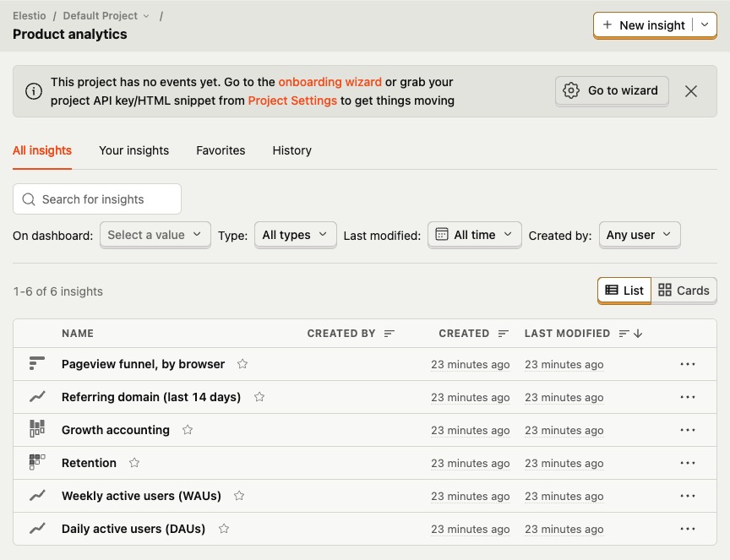Click the trend icon beside Referring domain
This screenshot has width=730, height=560.
tap(35, 396)
